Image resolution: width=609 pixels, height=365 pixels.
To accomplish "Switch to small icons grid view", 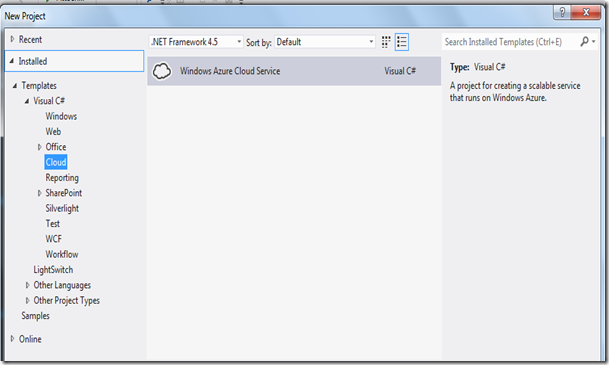I will pos(386,42).
